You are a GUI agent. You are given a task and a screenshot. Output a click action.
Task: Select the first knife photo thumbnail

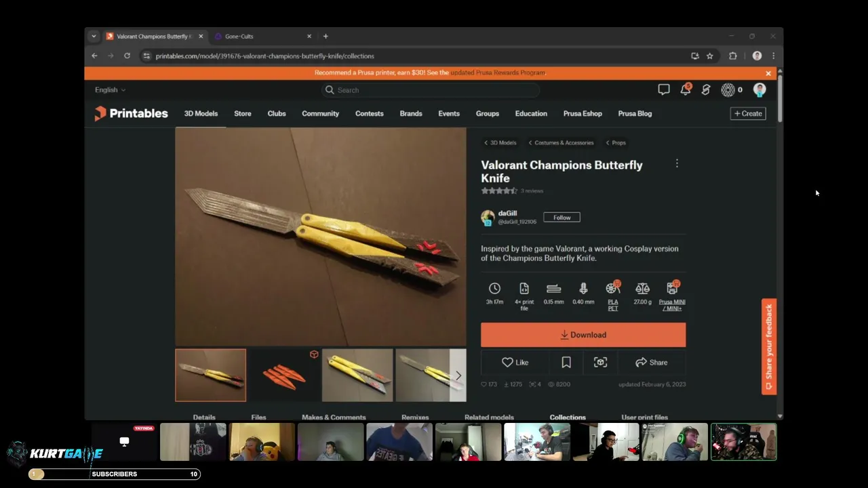210,375
